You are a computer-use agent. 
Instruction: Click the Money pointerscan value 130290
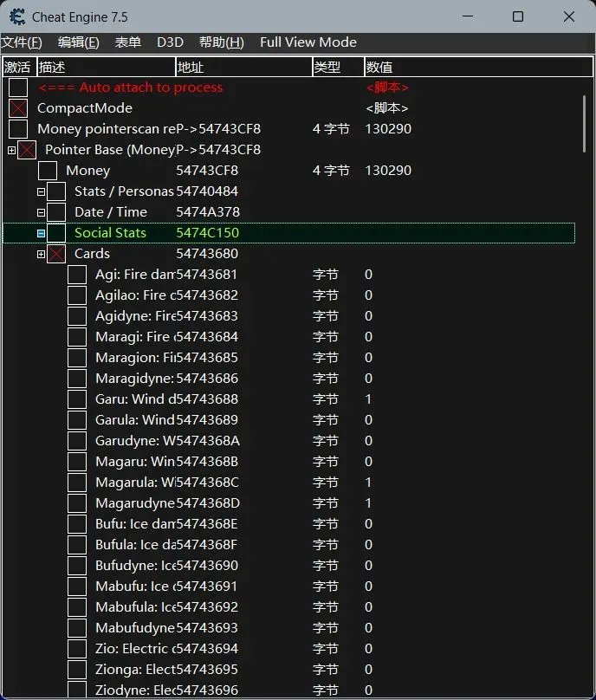(x=388, y=129)
